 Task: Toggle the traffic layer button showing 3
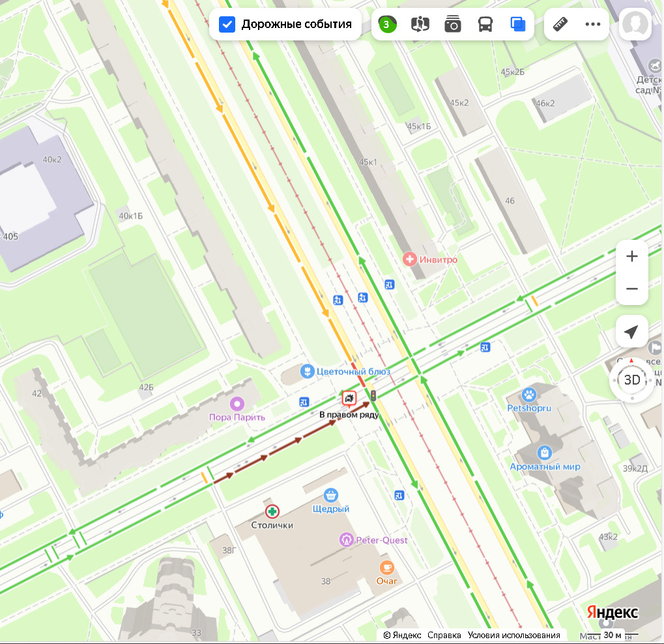[387, 25]
